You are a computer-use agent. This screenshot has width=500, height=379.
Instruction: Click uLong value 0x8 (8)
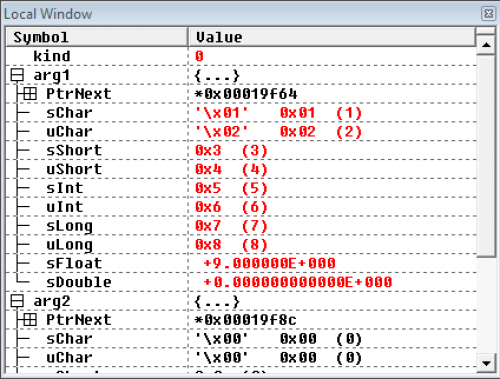pos(231,245)
